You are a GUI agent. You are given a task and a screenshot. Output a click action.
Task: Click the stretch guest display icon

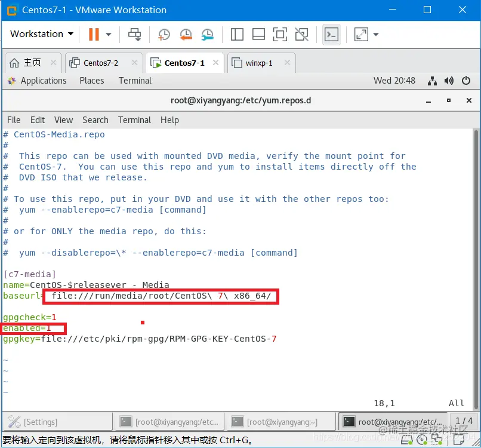(361, 35)
